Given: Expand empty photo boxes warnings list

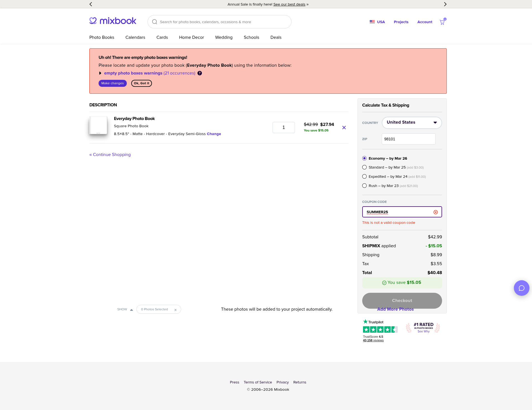Looking at the screenshot, I should click(x=100, y=73).
